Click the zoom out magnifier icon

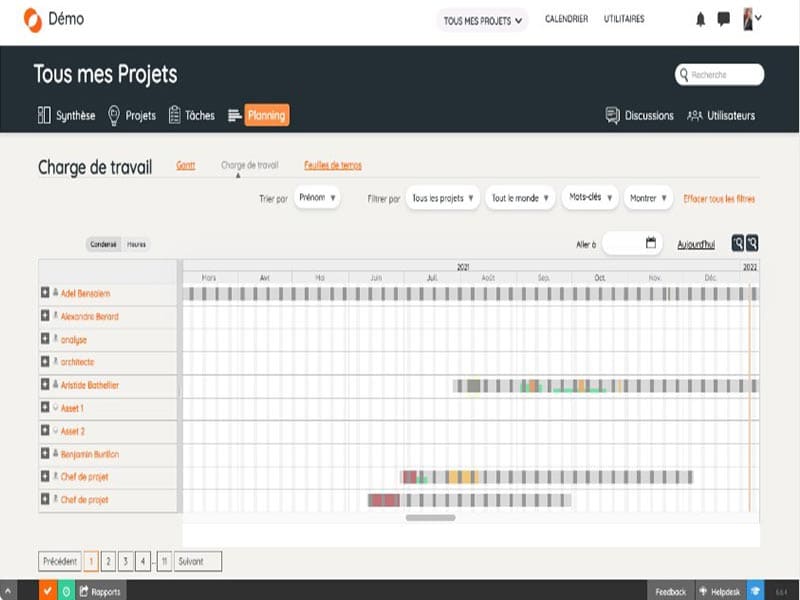752,243
